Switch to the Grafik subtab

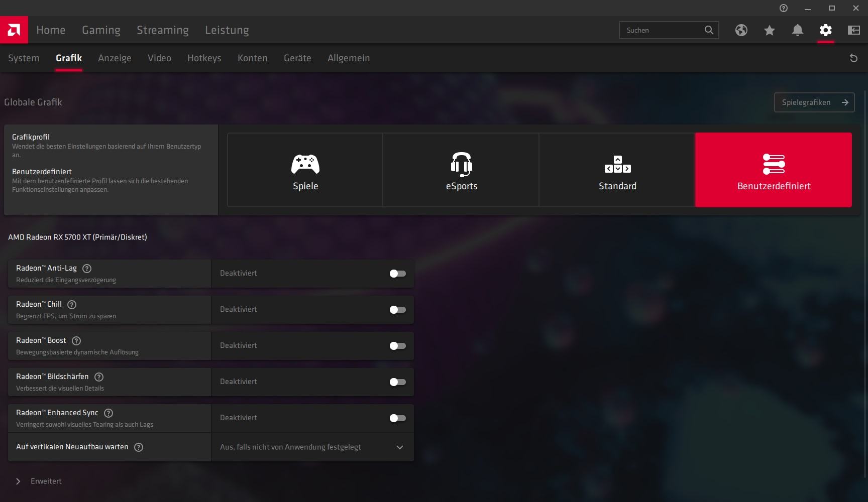coord(69,58)
